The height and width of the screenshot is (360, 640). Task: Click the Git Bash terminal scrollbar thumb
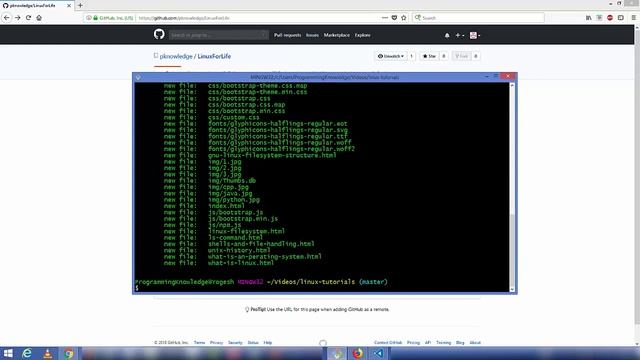point(512,251)
